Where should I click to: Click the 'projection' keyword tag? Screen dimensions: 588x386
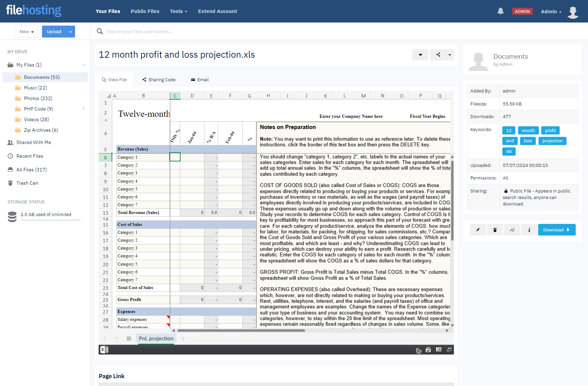[552, 141]
